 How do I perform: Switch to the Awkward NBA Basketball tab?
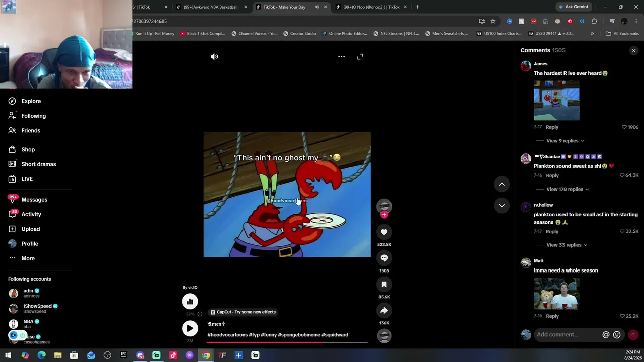point(211,7)
